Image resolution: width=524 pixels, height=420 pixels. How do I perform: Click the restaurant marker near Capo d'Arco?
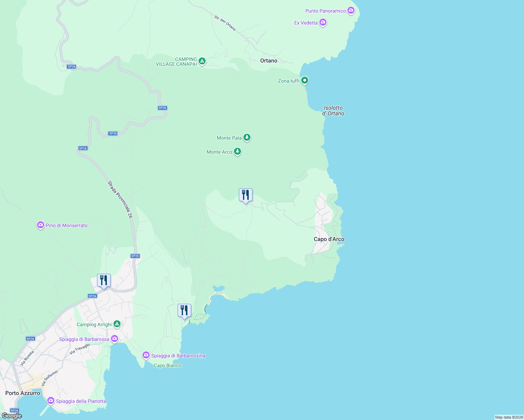coord(245,194)
